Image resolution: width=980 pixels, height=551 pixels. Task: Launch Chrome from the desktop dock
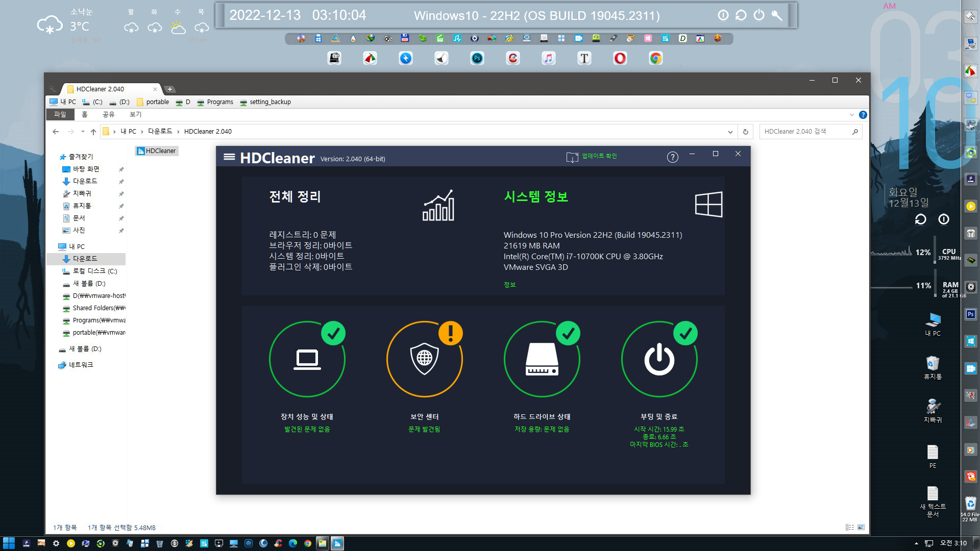(x=656, y=59)
